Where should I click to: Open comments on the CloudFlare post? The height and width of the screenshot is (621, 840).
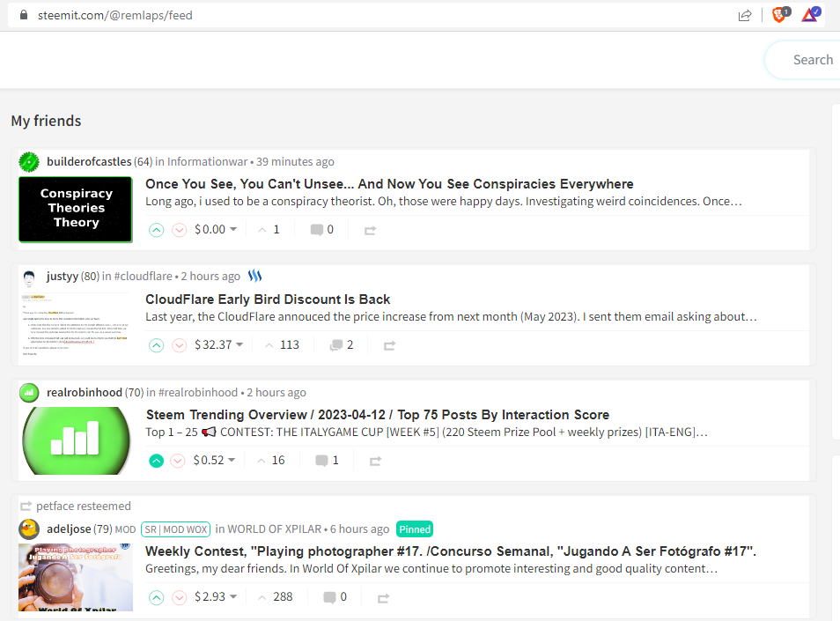342,344
